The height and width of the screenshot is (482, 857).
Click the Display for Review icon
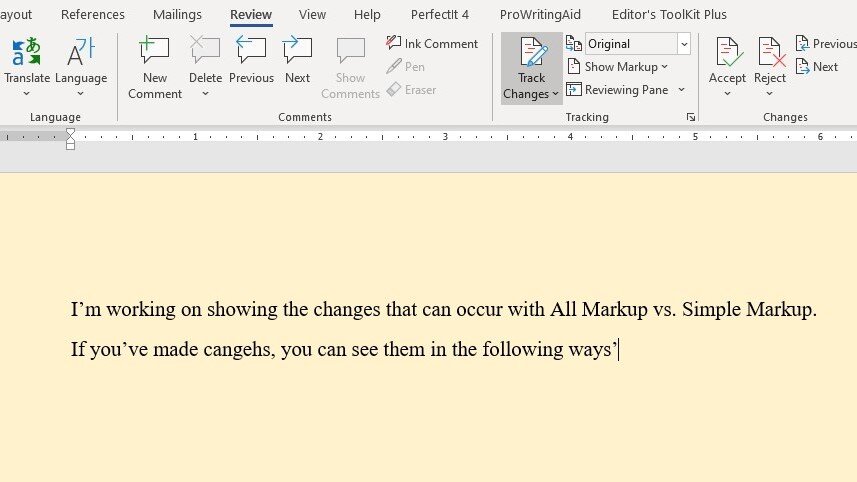click(573, 44)
